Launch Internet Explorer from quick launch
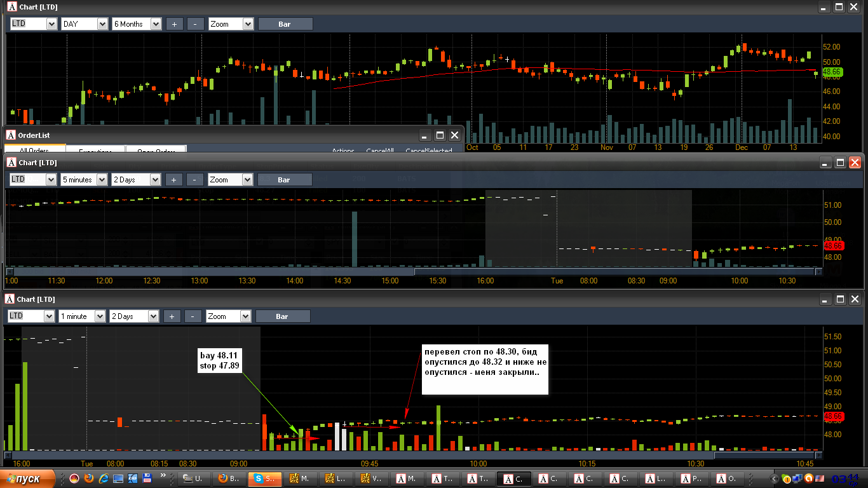This screenshot has width=868, height=488. pyautogui.click(x=104, y=478)
